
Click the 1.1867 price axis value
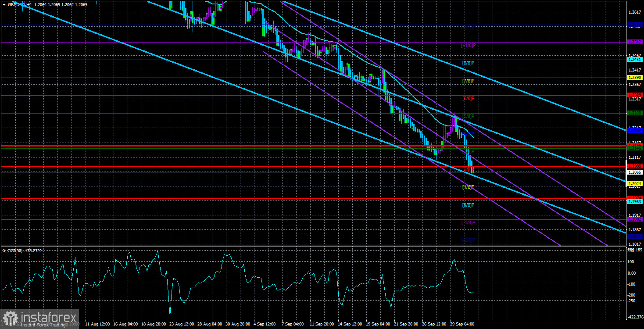pos(635,230)
